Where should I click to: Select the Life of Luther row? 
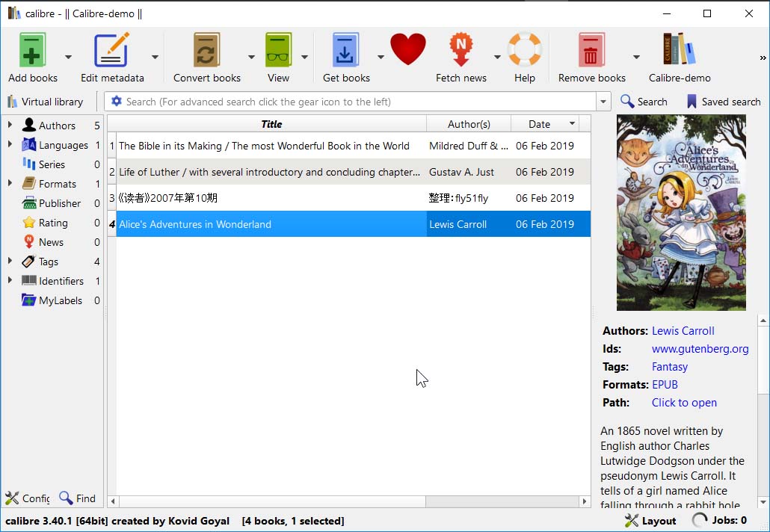pos(348,172)
